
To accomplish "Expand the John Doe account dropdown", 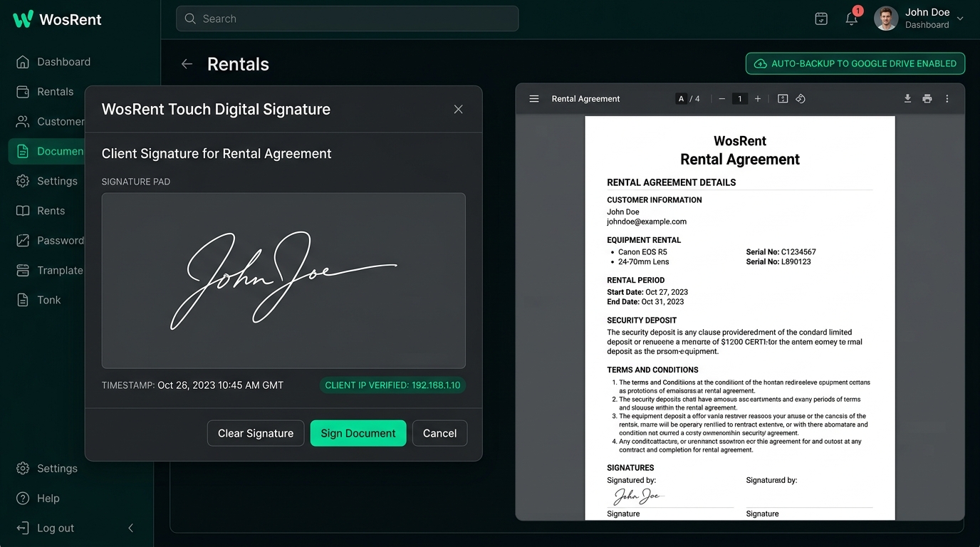I will [960, 19].
